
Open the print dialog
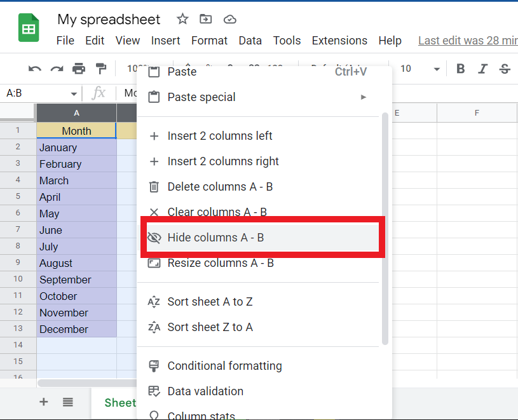tap(78, 69)
